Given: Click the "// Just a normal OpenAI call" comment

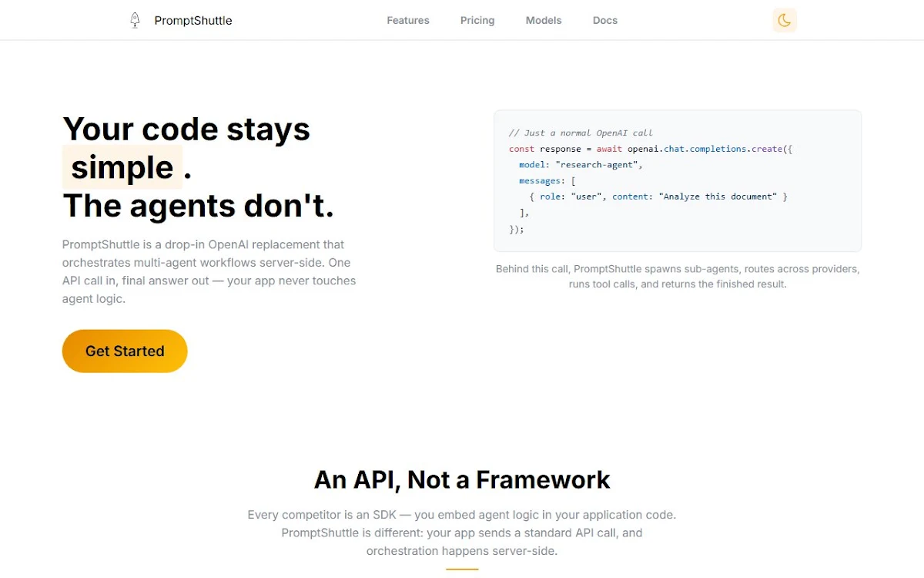Looking at the screenshot, I should coord(581,133).
